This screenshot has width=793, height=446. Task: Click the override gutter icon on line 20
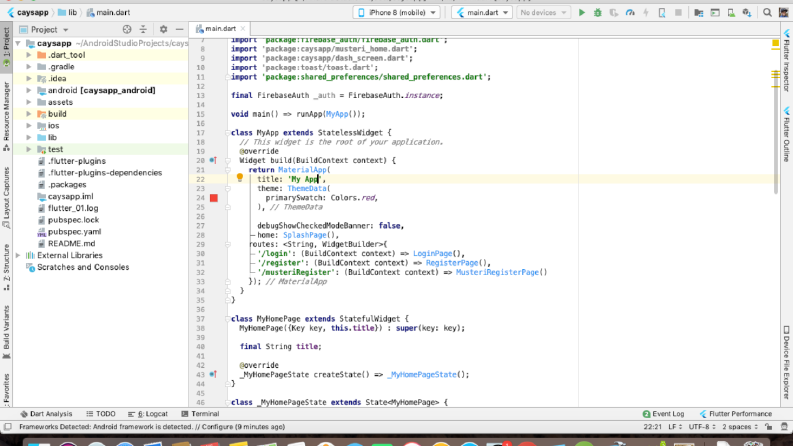tap(213, 160)
